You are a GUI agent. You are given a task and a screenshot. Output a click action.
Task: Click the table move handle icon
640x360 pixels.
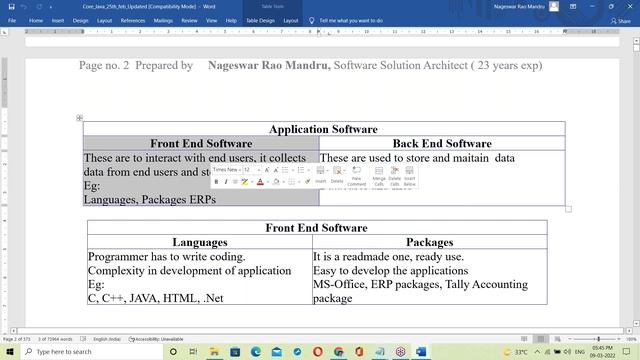(x=80, y=118)
